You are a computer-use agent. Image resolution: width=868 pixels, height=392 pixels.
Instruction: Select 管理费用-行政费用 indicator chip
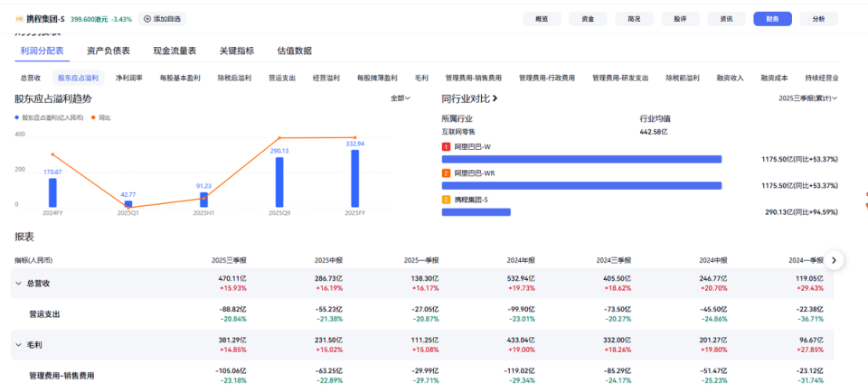point(546,78)
